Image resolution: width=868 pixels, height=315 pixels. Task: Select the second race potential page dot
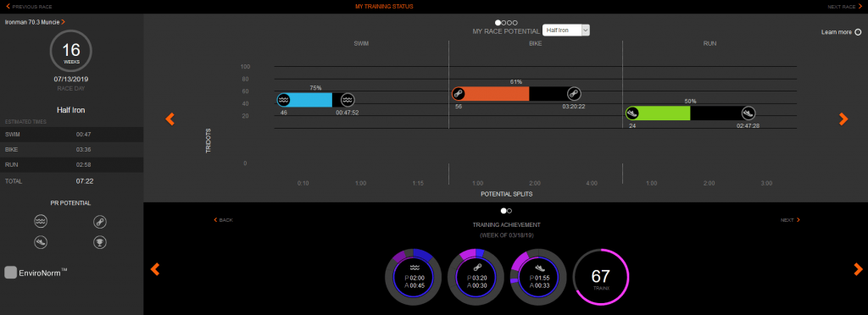coord(504,23)
